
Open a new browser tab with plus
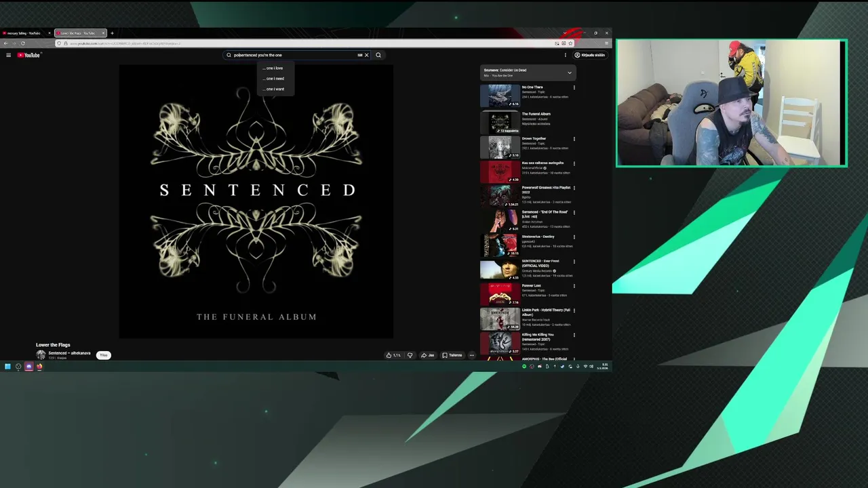(x=113, y=33)
